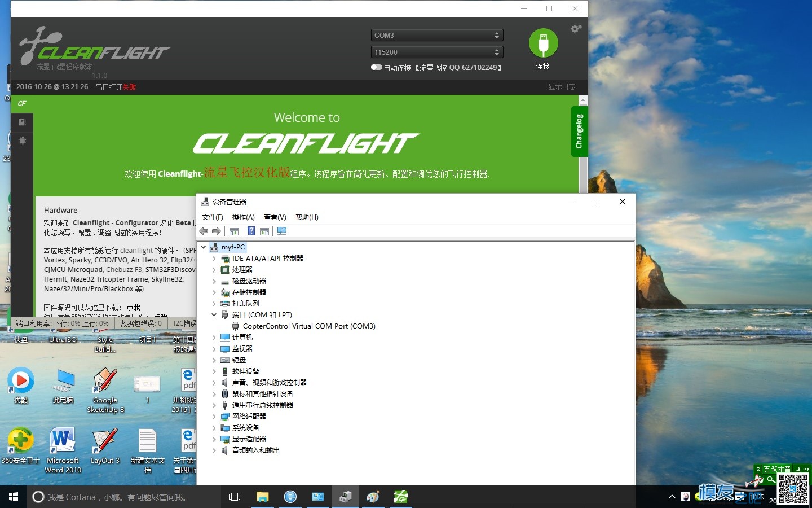Viewport: 812px width, 508px height.
Task: Click the properties pane toolbar icon
Action: [264, 231]
